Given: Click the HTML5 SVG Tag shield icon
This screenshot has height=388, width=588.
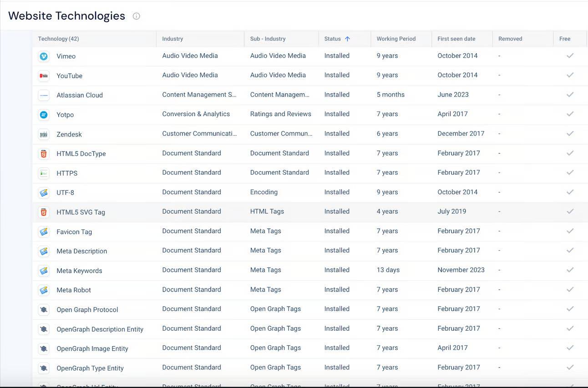Looking at the screenshot, I should pyautogui.click(x=44, y=212).
